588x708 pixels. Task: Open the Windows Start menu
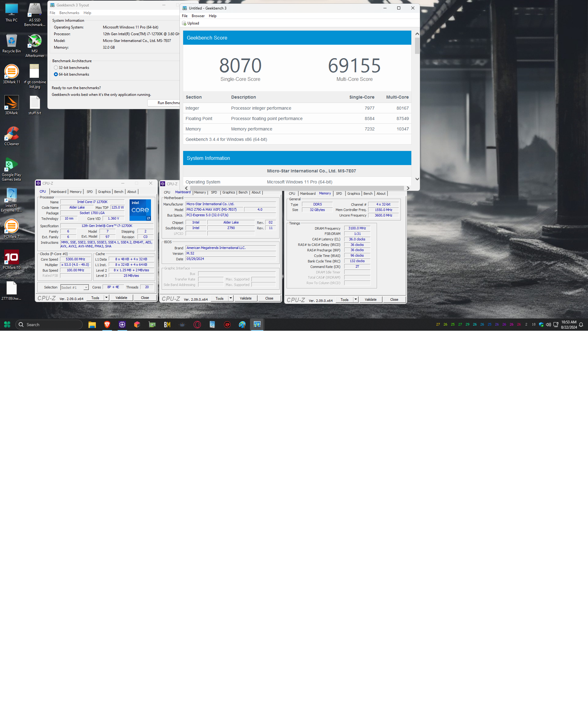(x=7, y=324)
